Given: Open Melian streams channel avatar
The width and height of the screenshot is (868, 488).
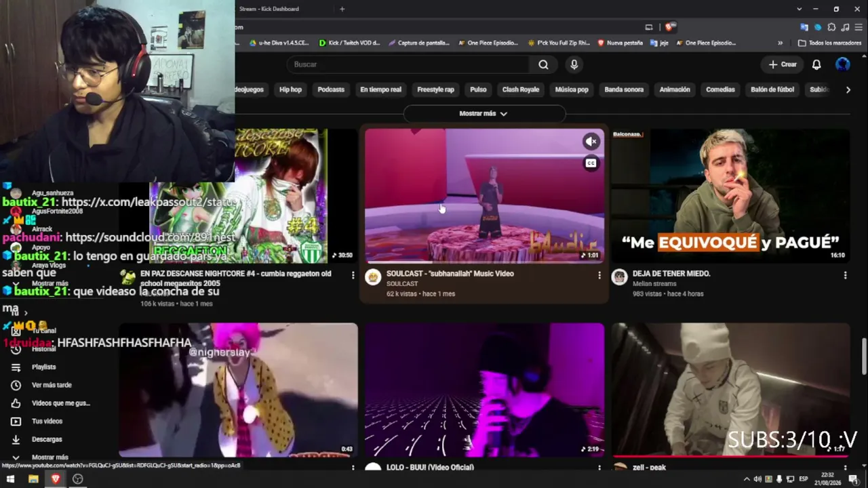Looking at the screenshot, I should pos(619,277).
